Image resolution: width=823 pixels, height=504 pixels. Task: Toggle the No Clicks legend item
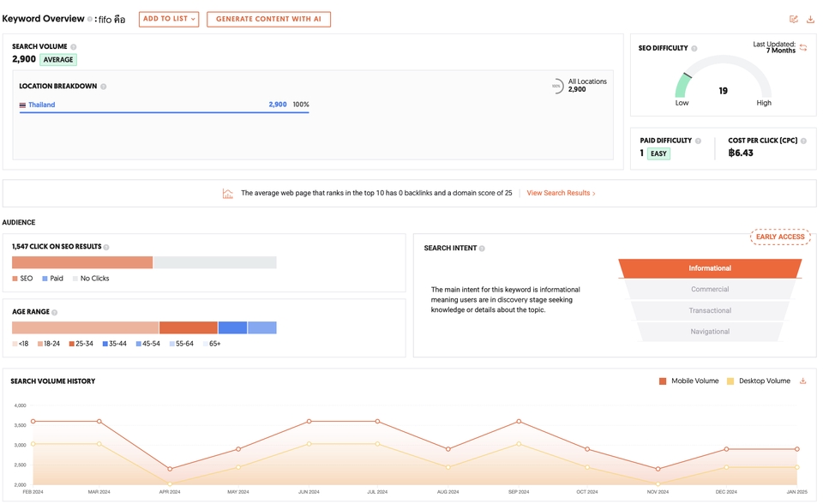[x=92, y=279]
